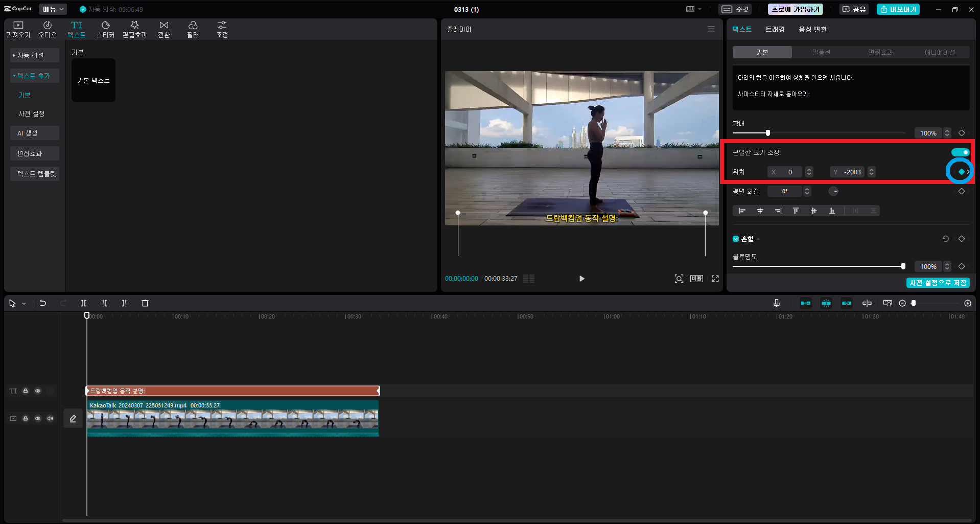
Task: Toggle visibility eye on video track
Action: click(38, 419)
